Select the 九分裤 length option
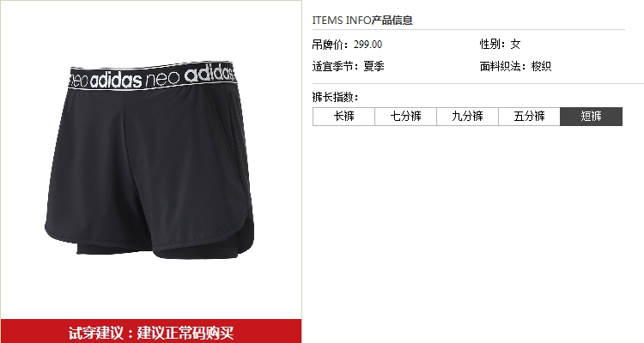644x343 pixels. 467,117
